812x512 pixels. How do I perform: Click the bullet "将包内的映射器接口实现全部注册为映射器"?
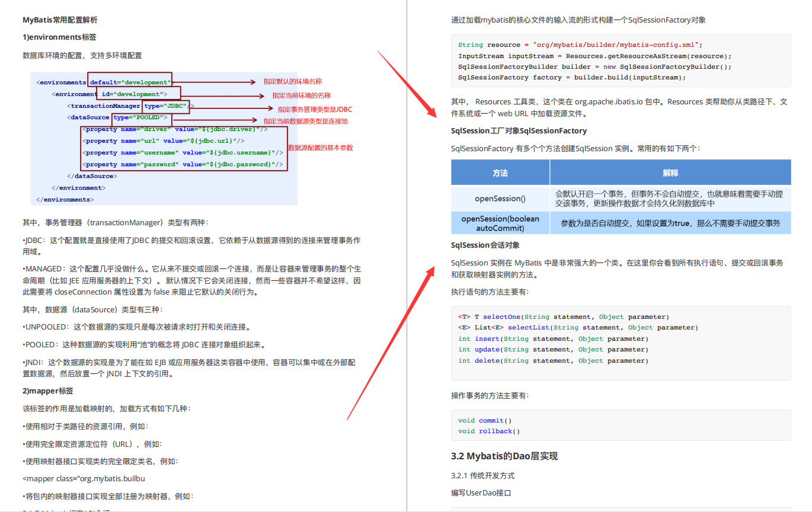pyautogui.click(x=108, y=496)
